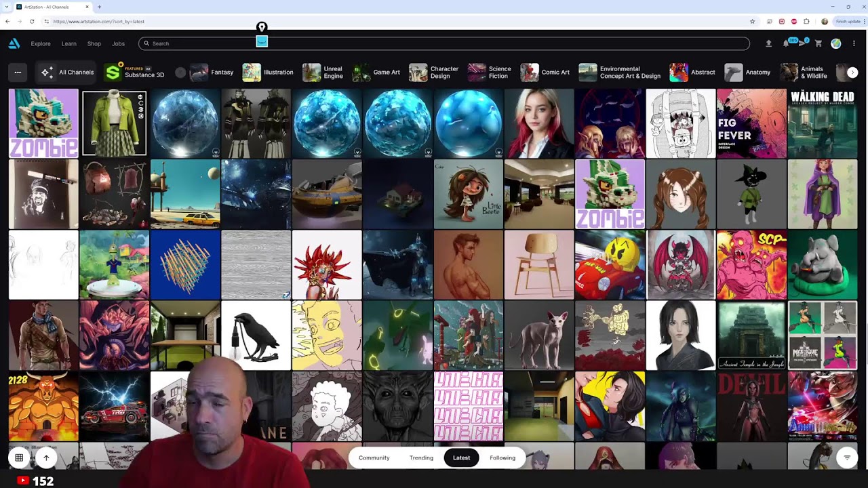
Task: Open Environmental Concept Art & Design channel
Action: pos(620,73)
